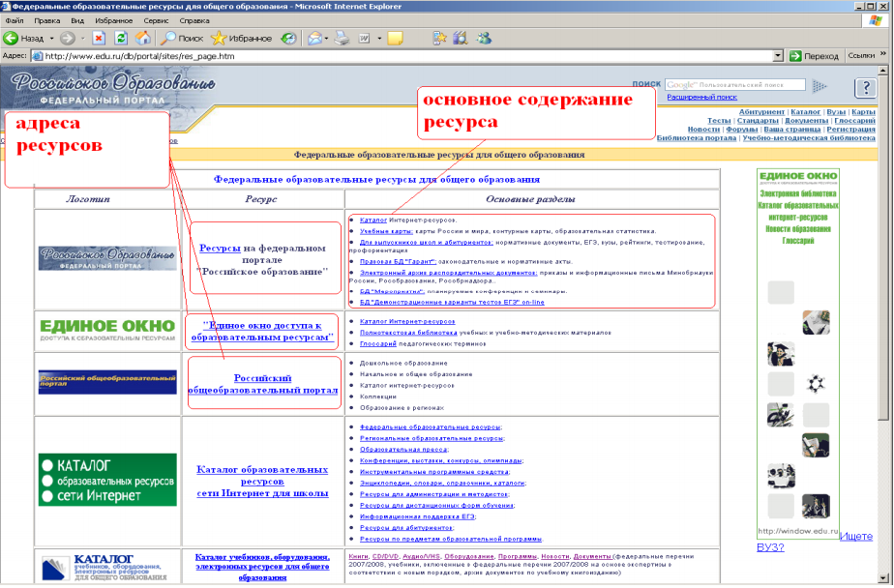Screen dimensions: 894x588
Task: Click the Google custom search field
Action: 735,85
